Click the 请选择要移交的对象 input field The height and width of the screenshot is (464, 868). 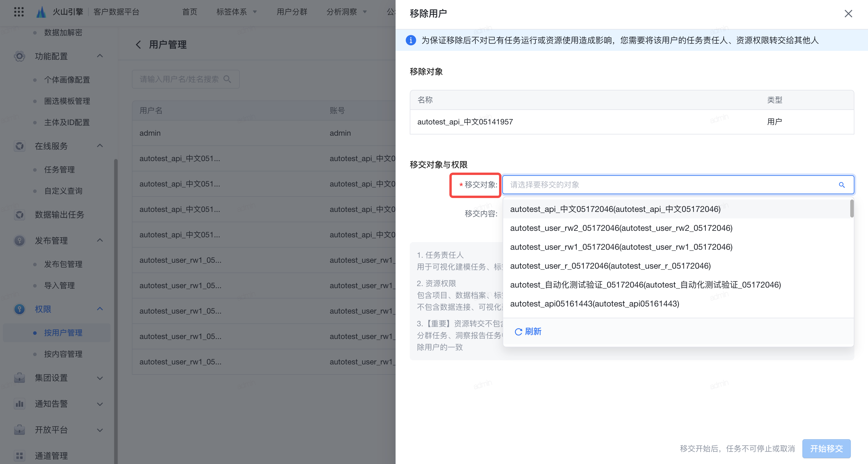click(x=678, y=185)
